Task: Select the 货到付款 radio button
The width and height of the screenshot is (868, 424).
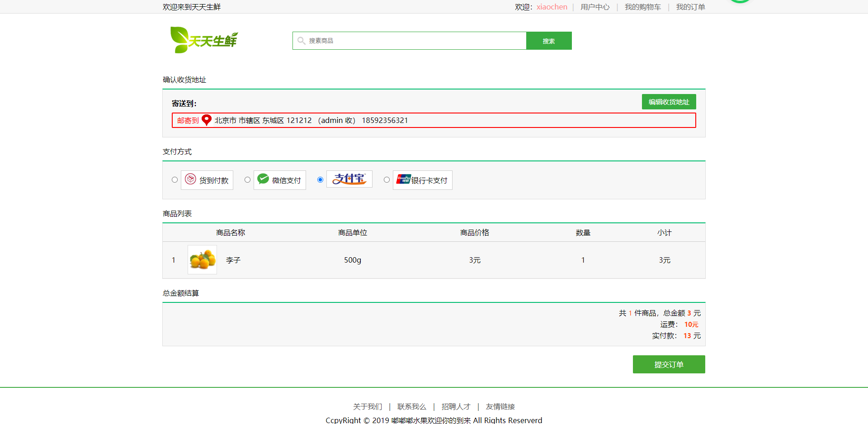Action: coord(175,179)
